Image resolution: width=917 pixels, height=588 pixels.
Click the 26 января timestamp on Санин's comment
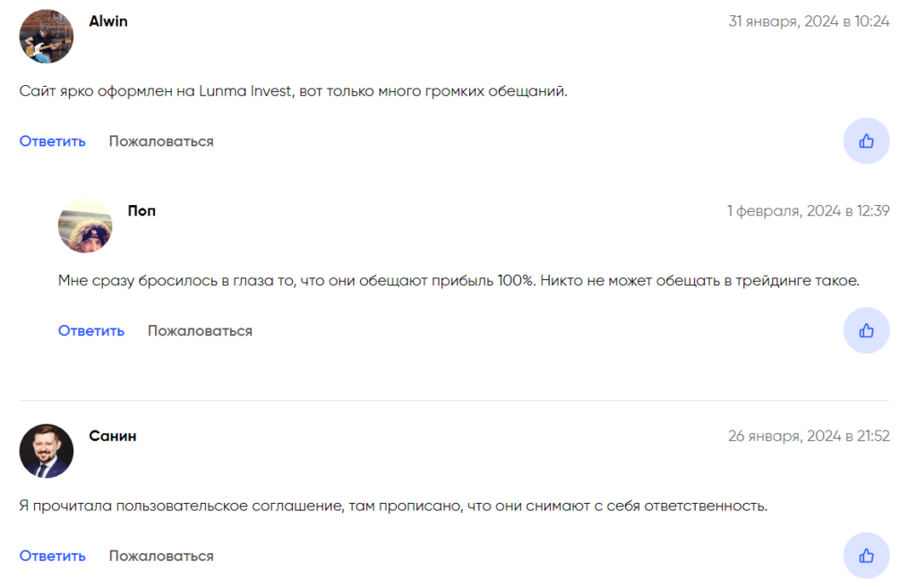pyautogui.click(x=807, y=436)
